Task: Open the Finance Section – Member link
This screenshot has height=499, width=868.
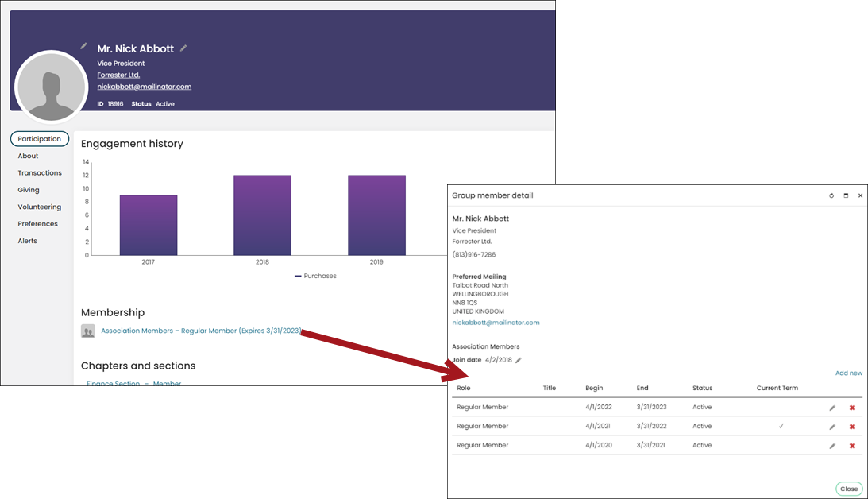Action: [x=133, y=383]
